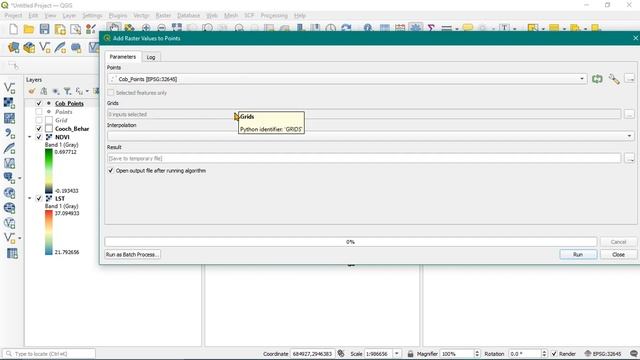Screen dimensions: 640x360
Task: Click the NDVI green color ramp legend
Action: tap(49, 171)
